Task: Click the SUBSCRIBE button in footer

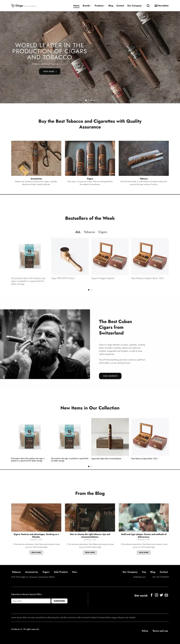Action: click(x=59, y=601)
